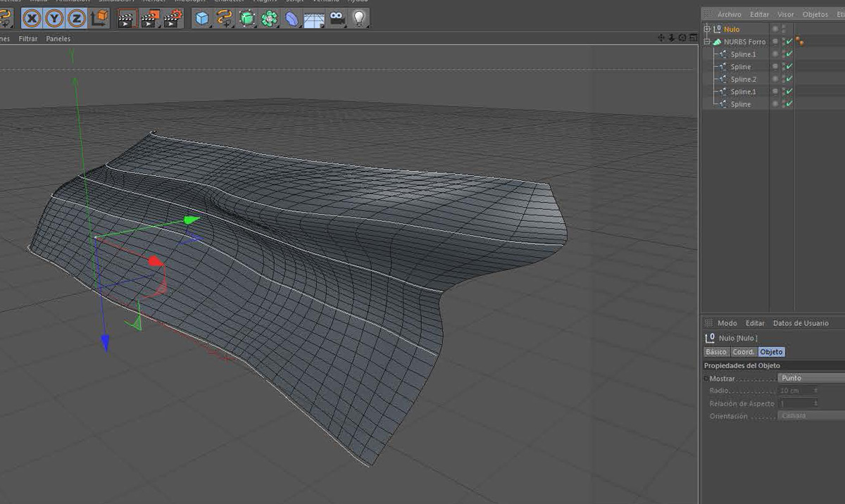Click the Nulo null icon in object tree

(x=718, y=29)
